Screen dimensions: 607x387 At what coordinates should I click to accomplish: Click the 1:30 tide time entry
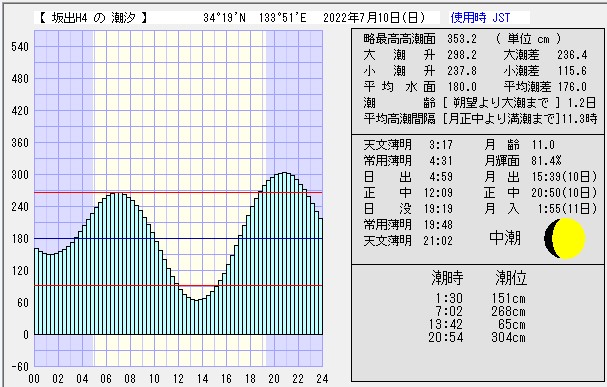click(448, 299)
